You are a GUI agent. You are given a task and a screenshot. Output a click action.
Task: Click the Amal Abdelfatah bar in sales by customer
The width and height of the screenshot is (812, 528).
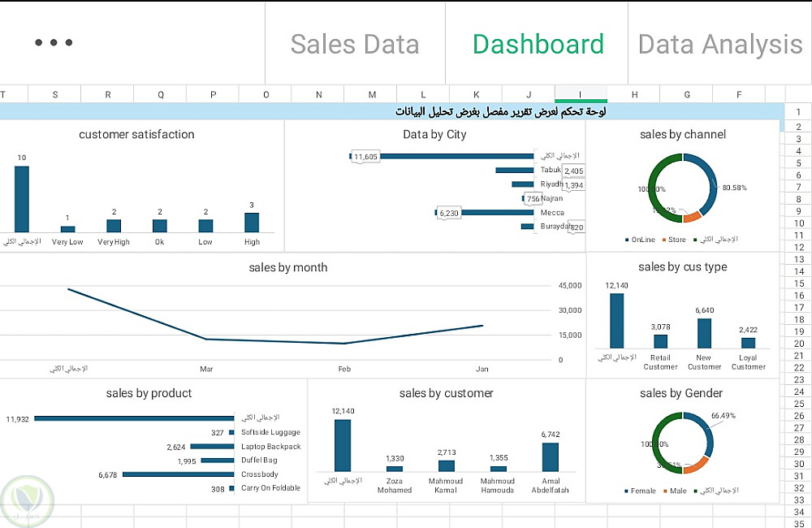point(551,457)
